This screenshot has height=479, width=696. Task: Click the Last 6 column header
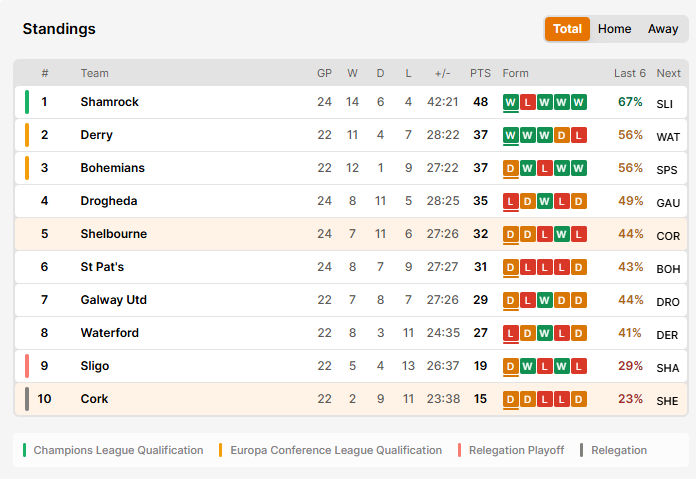click(x=630, y=73)
